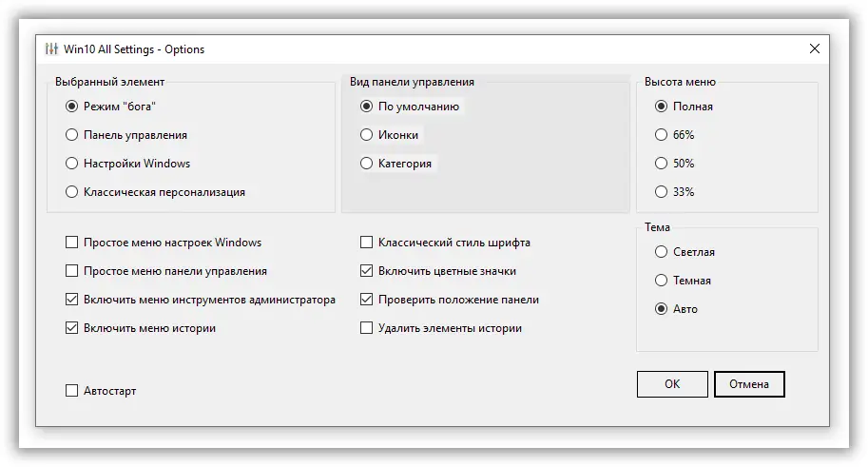
Task: Pick Классическая персонализация option
Action: click(x=72, y=192)
